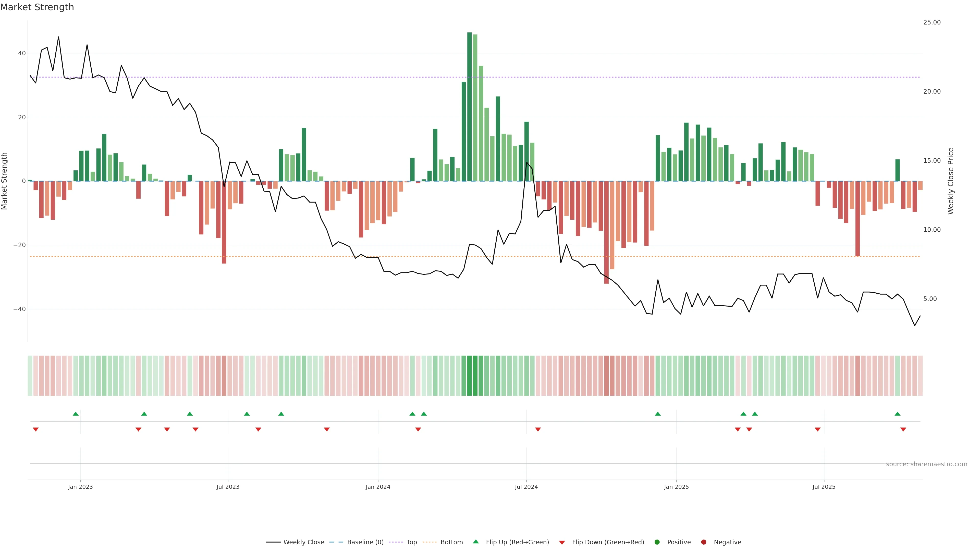Click first red flip-down marker at chart start

point(36,429)
